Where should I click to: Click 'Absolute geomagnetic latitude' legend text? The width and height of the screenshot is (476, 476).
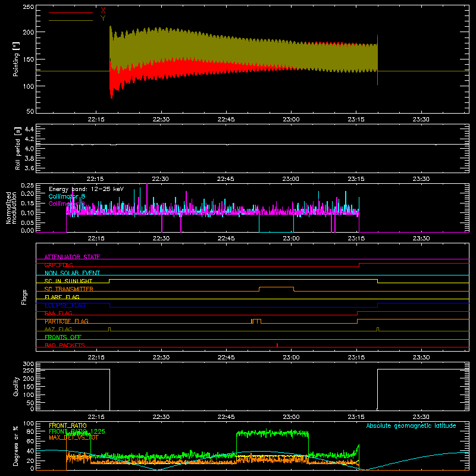coord(411,426)
